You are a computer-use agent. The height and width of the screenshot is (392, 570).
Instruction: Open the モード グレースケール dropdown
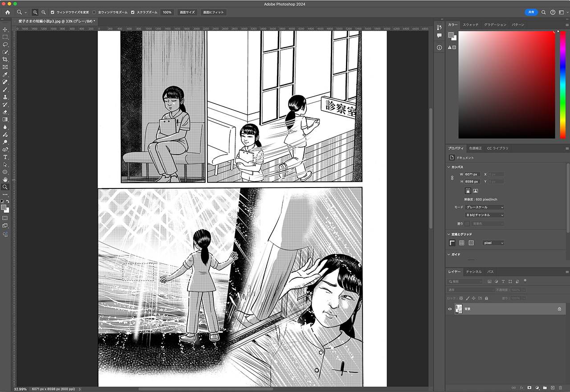click(484, 207)
